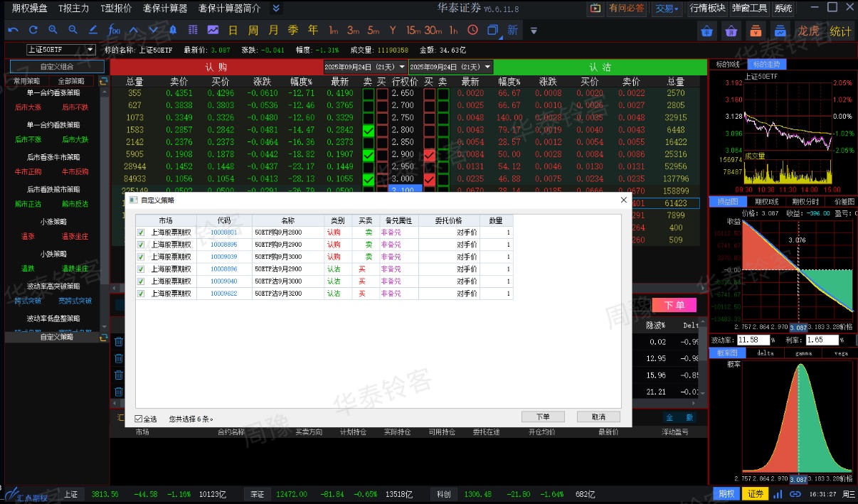Select the drawing pencil tool icon
Screen dimensions: 858x504
coord(92,31)
